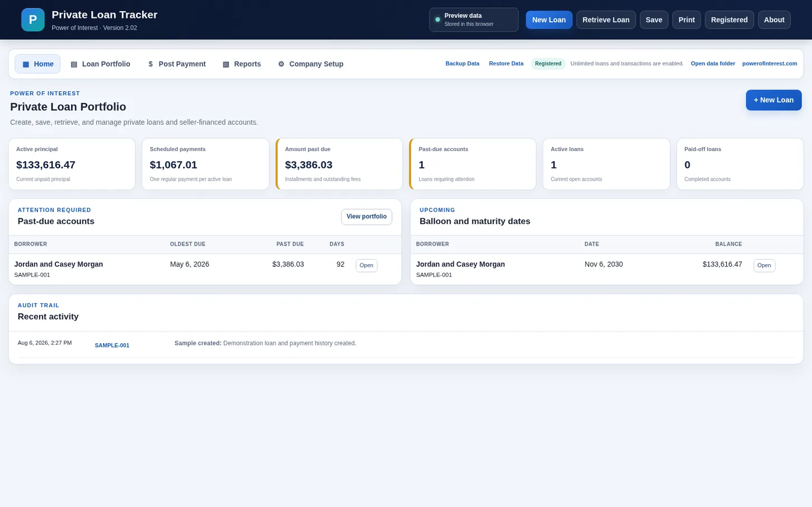Click the Backup Data link

click(463, 64)
